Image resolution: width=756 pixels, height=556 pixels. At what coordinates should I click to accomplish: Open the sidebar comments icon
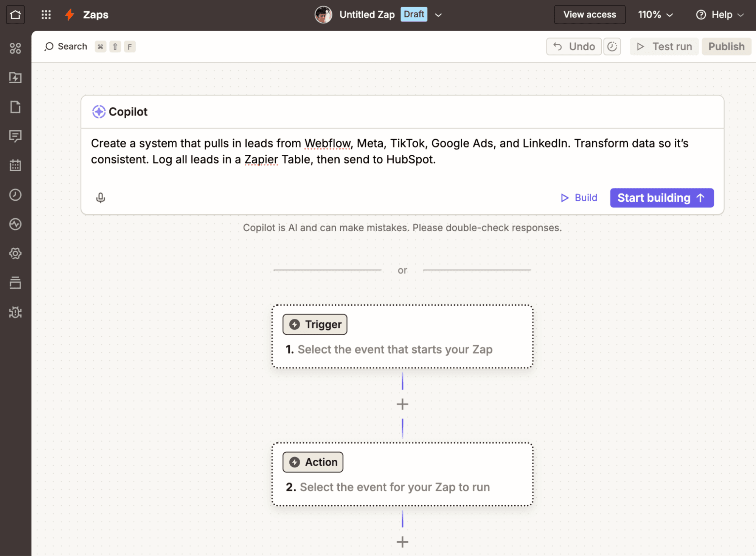tap(16, 136)
